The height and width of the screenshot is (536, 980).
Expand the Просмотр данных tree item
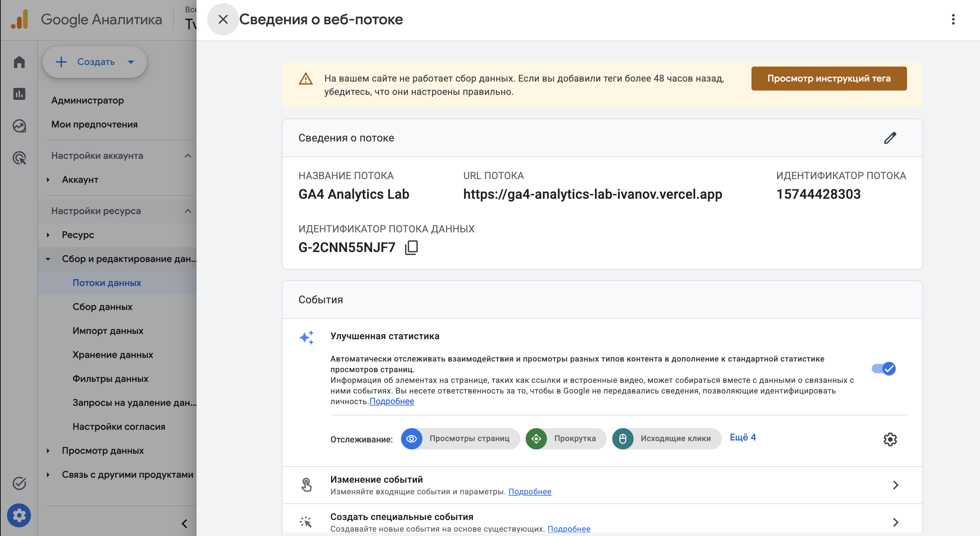tap(48, 451)
